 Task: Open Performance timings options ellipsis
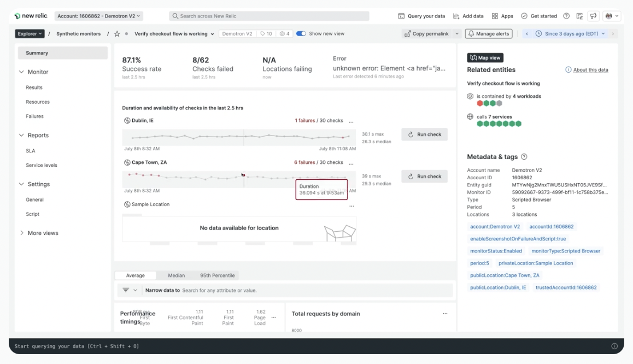click(x=274, y=318)
